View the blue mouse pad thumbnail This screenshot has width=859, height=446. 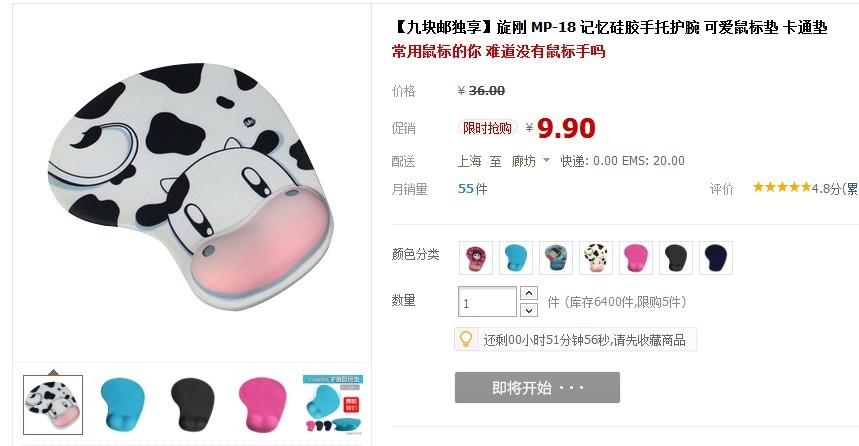click(122, 405)
